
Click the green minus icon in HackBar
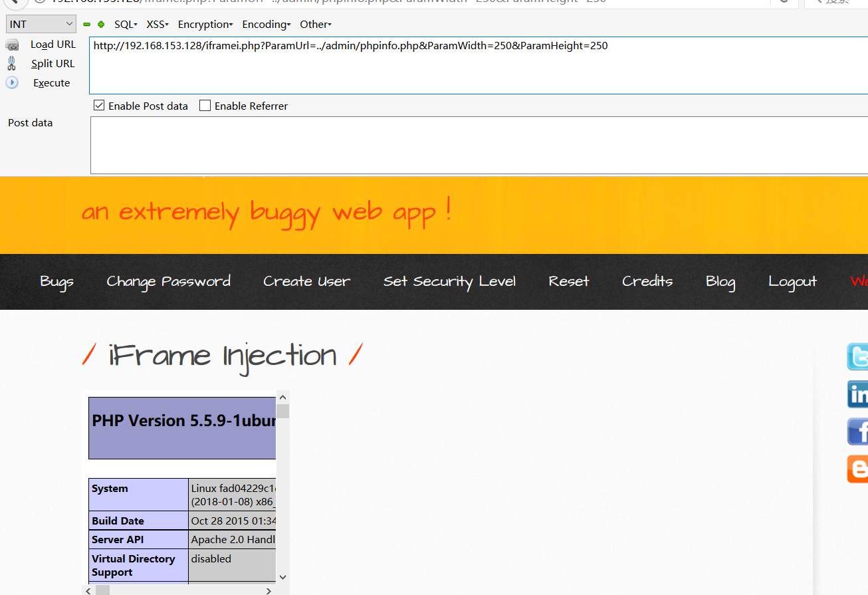[x=87, y=25]
